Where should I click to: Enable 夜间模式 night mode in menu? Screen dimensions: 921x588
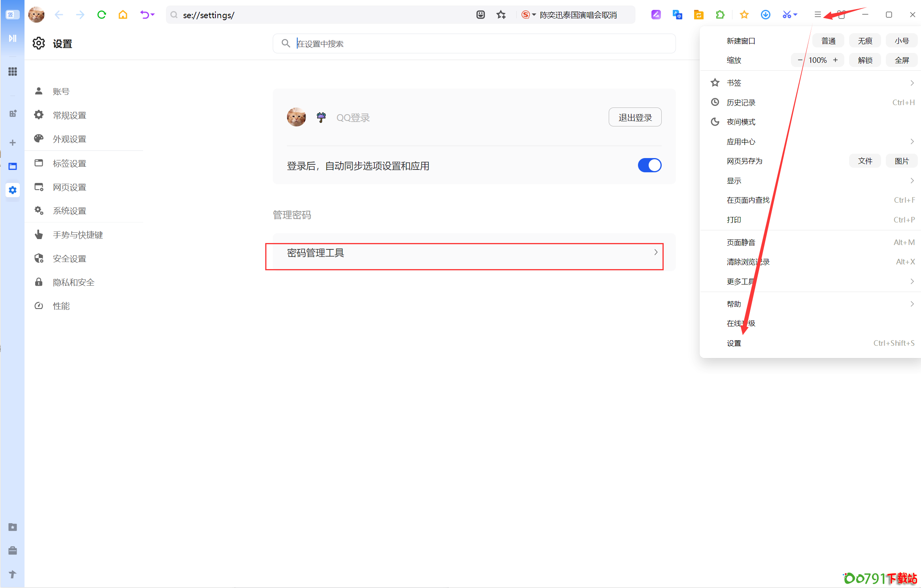point(741,122)
